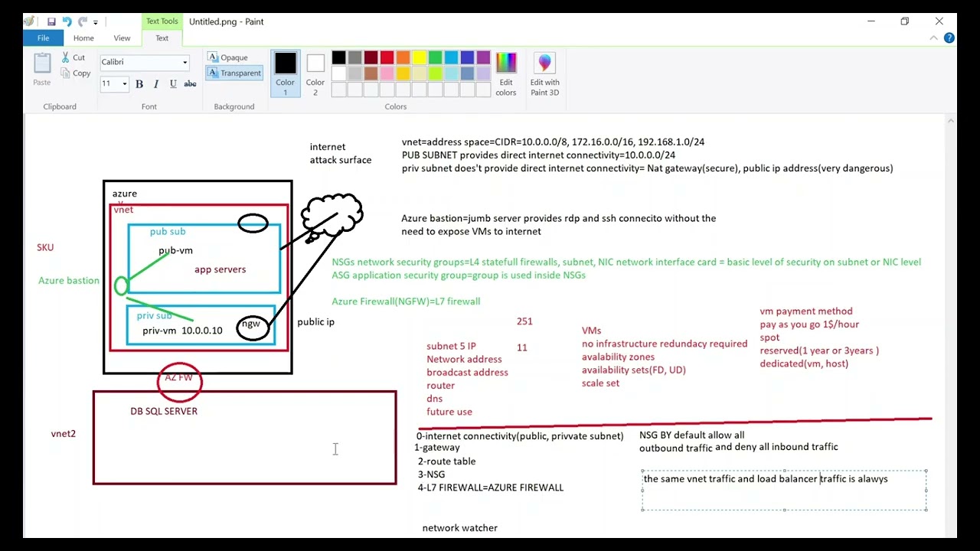The width and height of the screenshot is (980, 551).
Task: Open Edit with Paint 3D
Action: pyautogui.click(x=544, y=73)
